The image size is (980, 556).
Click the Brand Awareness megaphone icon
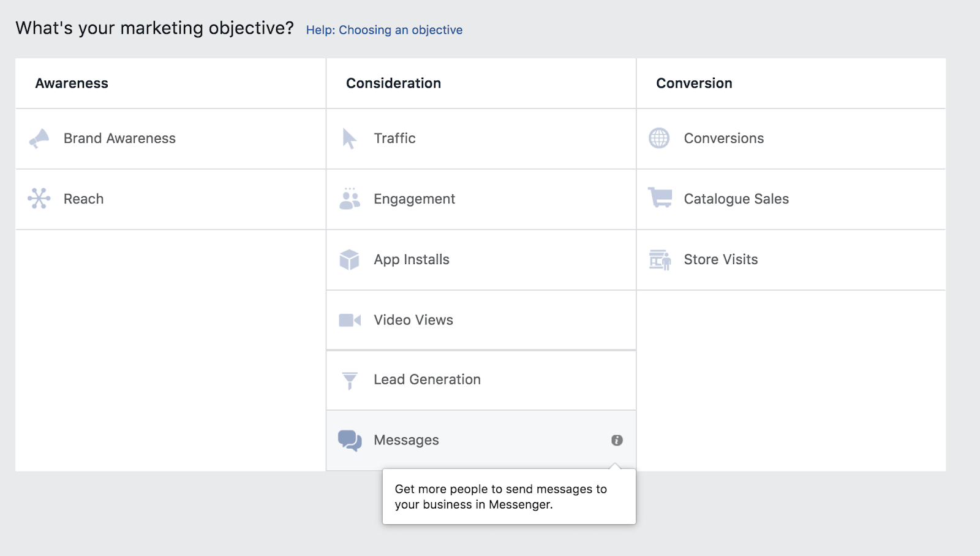(x=39, y=139)
